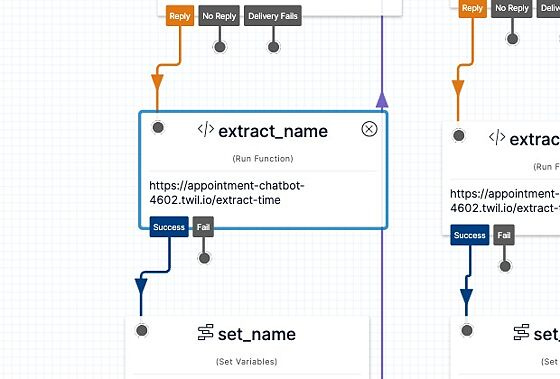This screenshot has height=379, width=560.
Task: Click the input connector dot of the right set widget
Action: 467,330
